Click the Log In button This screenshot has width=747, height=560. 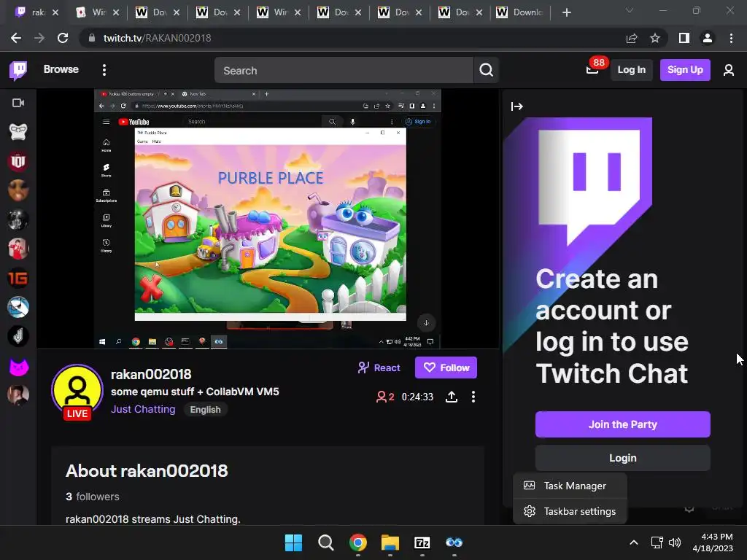coord(631,70)
